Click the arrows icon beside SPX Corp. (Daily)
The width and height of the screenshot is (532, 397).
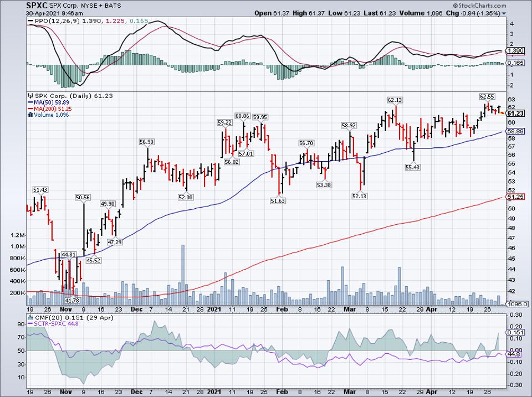pos(30,96)
